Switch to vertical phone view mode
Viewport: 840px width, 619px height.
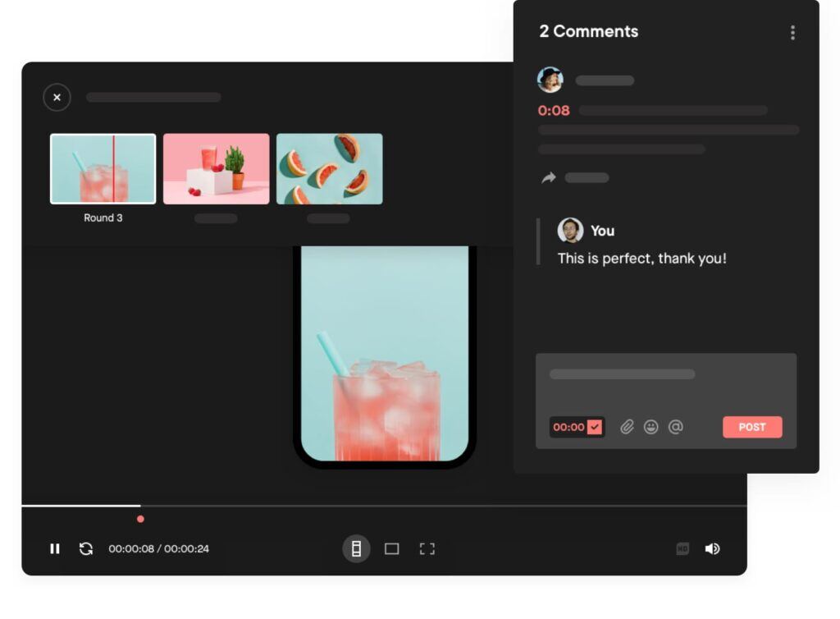[x=356, y=548]
